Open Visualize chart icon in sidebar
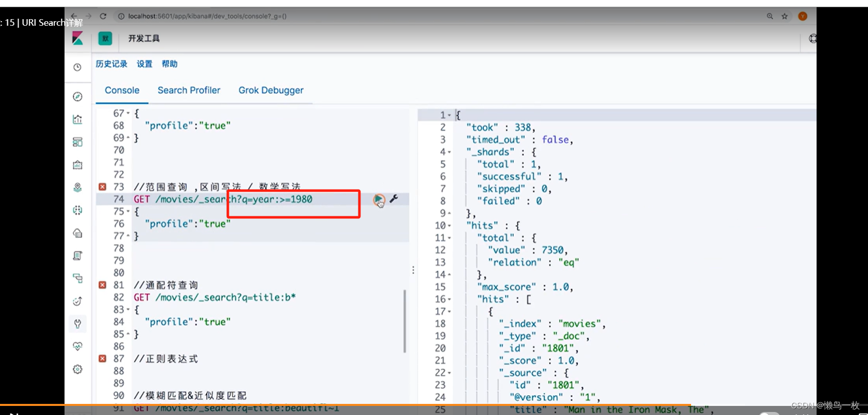This screenshot has height=415, width=868. [x=78, y=120]
